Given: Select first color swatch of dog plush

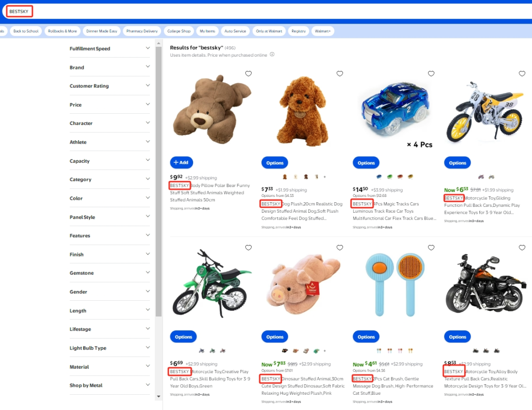Looking at the screenshot, I should (x=285, y=177).
